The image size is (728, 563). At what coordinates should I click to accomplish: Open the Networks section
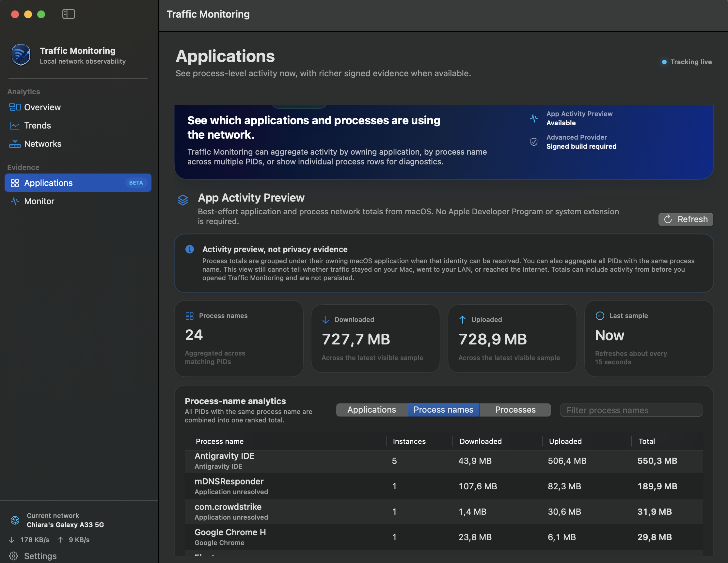point(78,144)
